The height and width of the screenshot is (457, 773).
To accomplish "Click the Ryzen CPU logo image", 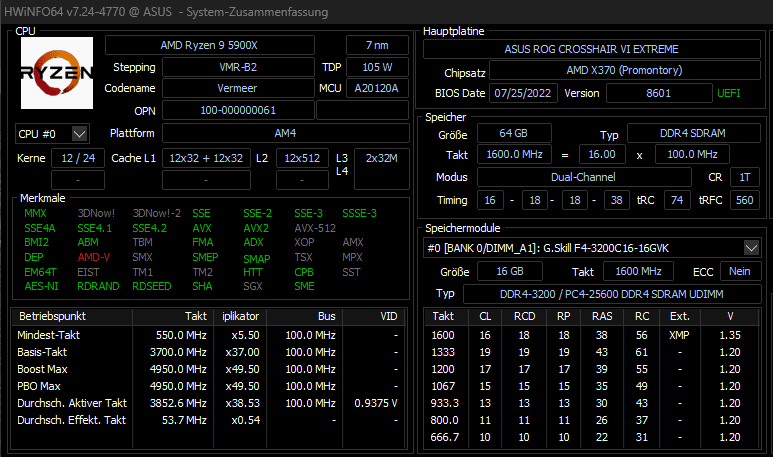I will (57, 73).
